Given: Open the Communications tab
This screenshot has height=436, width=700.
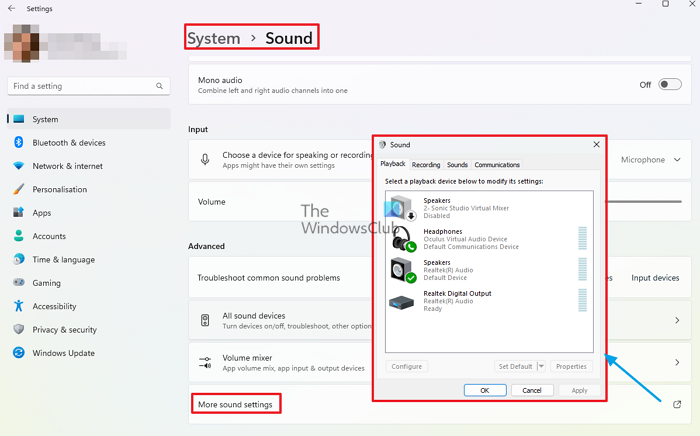Looking at the screenshot, I should 497,165.
